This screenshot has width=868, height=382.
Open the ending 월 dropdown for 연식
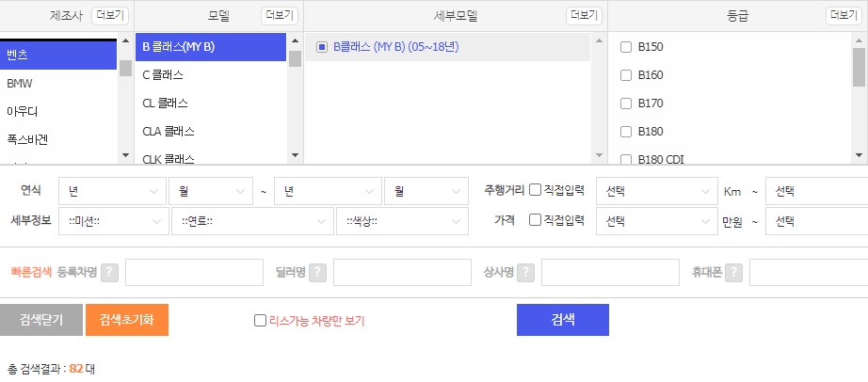pos(426,191)
